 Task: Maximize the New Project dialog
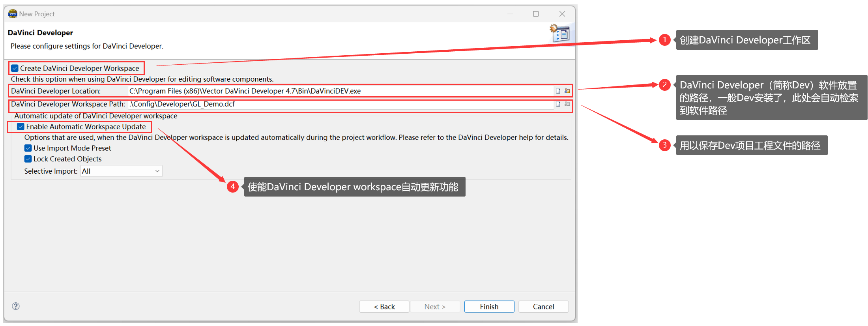click(x=536, y=14)
